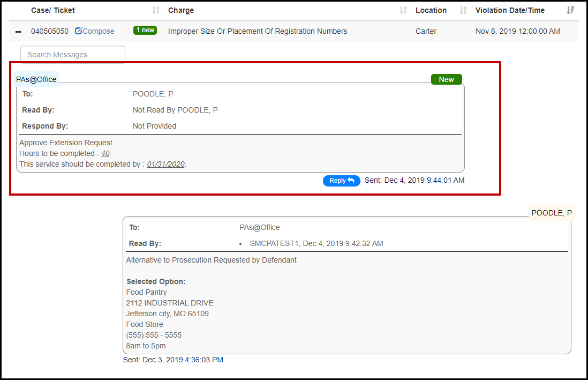Click the Location column header
This screenshot has height=380, width=588.
click(431, 10)
